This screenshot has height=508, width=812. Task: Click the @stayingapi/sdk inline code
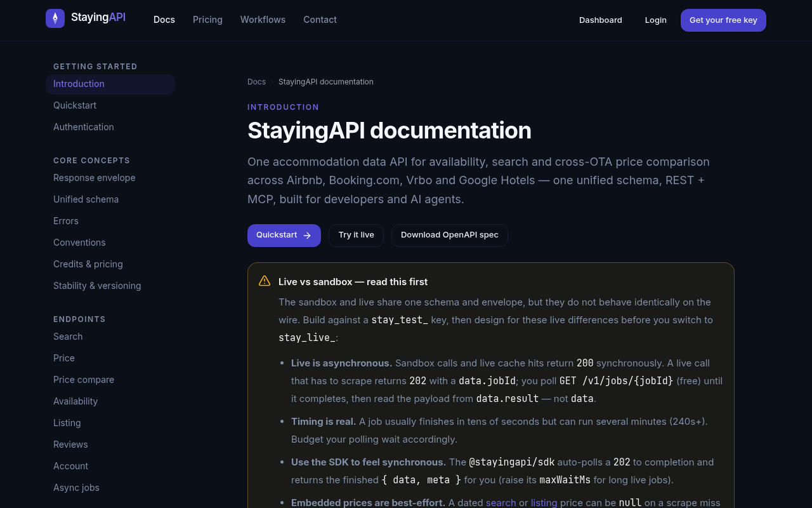pyautogui.click(x=512, y=462)
